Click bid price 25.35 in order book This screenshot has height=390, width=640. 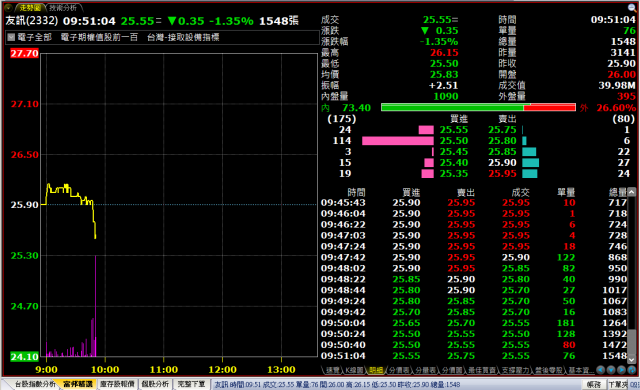[x=454, y=173]
